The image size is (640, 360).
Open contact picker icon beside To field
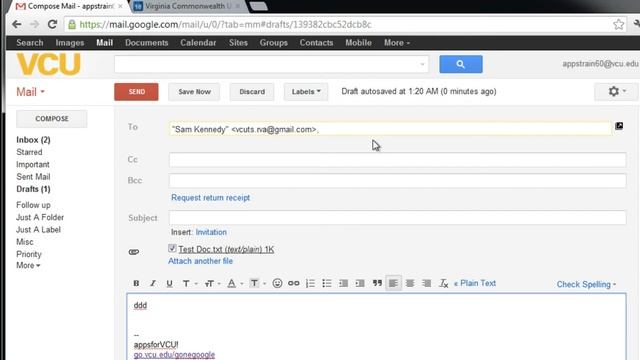pyautogui.click(x=619, y=126)
